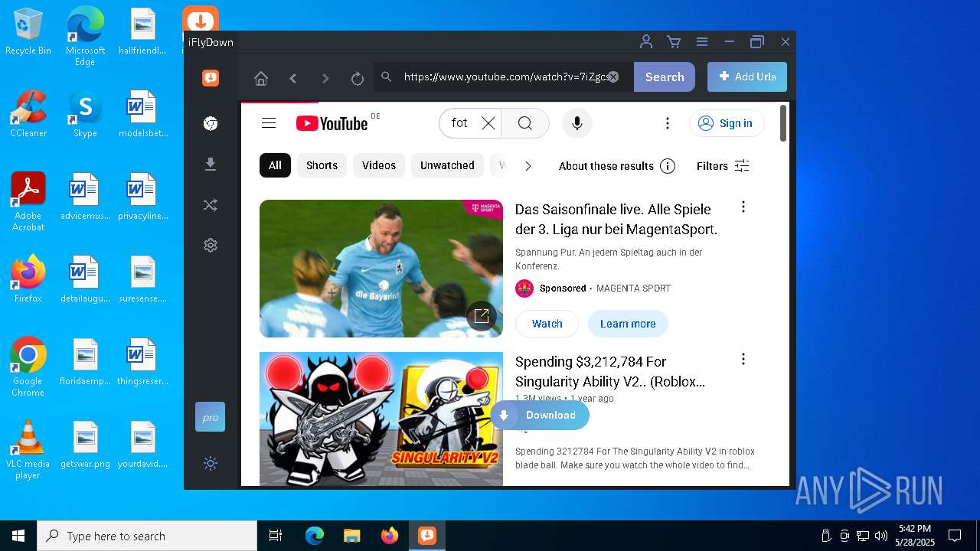Open the convert (shuffle) sidebar icon
This screenshot has height=551, width=980.
tap(211, 205)
